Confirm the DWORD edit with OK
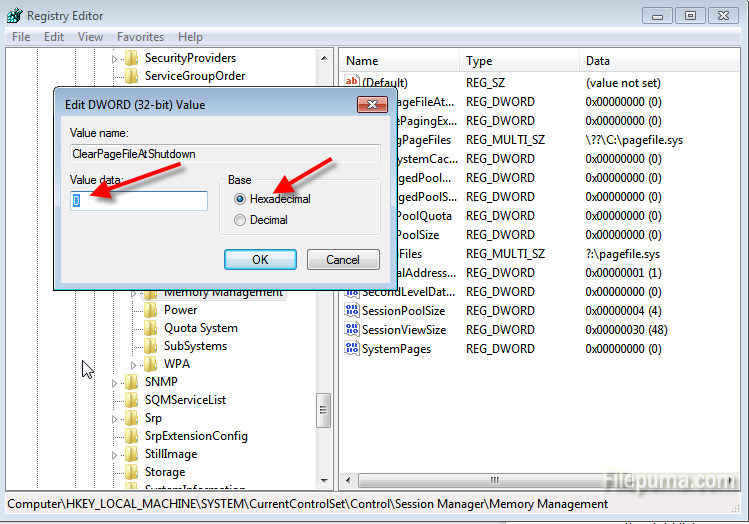This screenshot has height=524, width=749. (x=260, y=260)
